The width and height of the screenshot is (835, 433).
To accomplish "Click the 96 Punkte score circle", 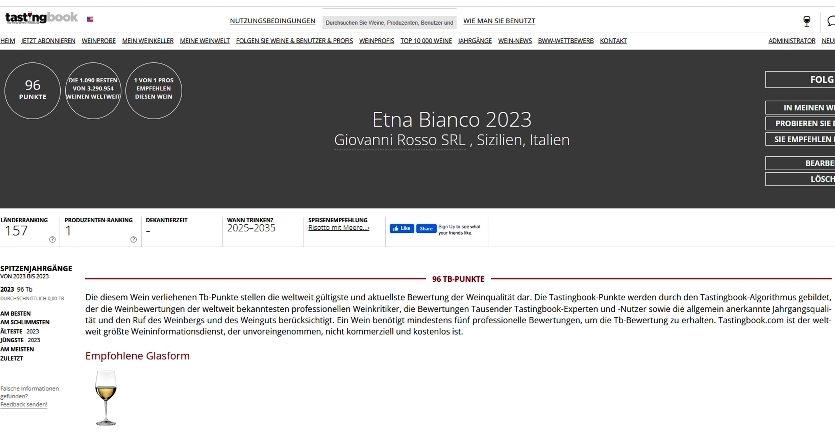I will point(32,90).
